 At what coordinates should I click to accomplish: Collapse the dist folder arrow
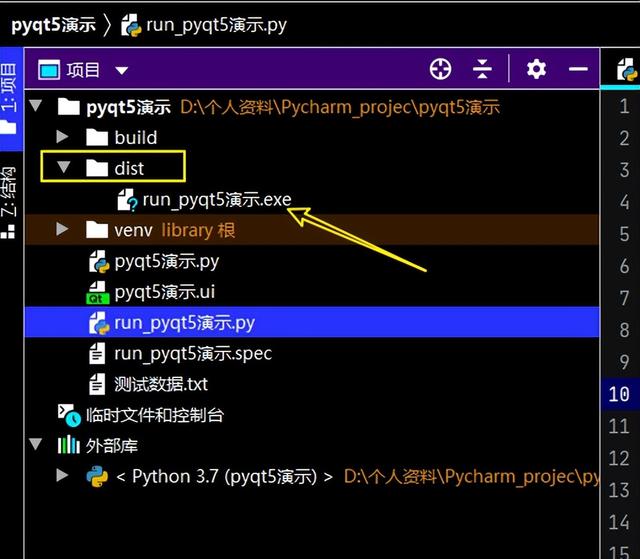(x=63, y=166)
